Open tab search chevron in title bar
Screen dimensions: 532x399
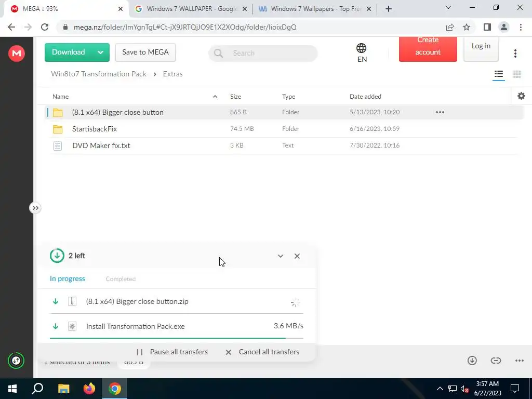click(x=448, y=7)
